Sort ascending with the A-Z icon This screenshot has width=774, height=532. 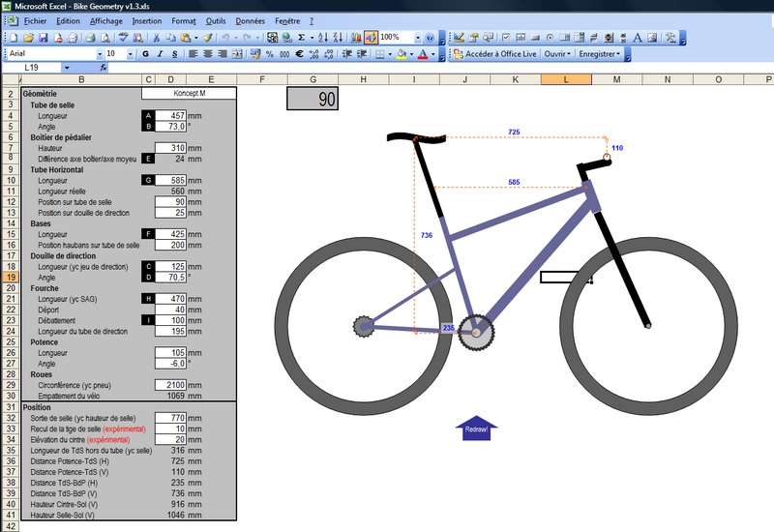[324, 37]
